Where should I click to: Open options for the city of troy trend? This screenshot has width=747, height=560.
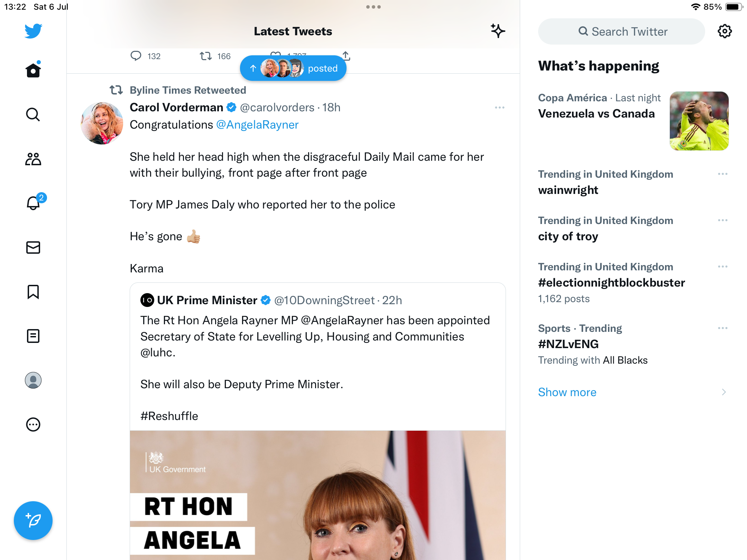pyautogui.click(x=722, y=220)
